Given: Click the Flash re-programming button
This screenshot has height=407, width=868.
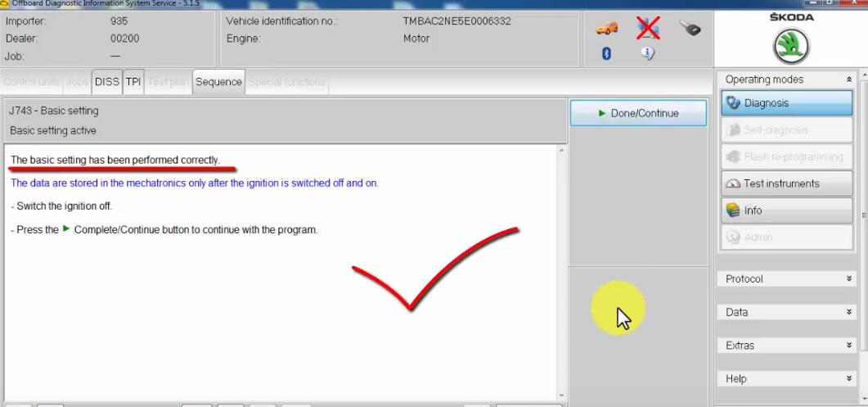Looking at the screenshot, I should pos(787,157).
